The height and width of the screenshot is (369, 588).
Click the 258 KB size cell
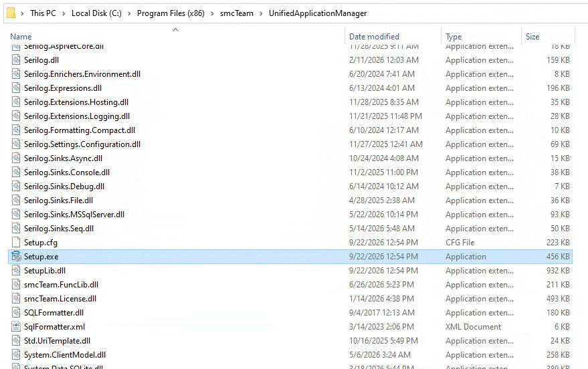[558, 355]
